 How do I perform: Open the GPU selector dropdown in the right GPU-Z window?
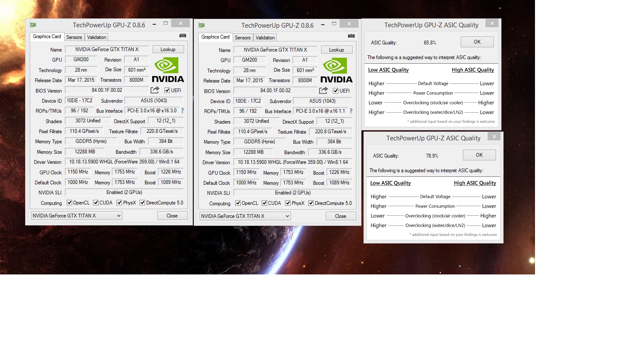click(x=245, y=216)
